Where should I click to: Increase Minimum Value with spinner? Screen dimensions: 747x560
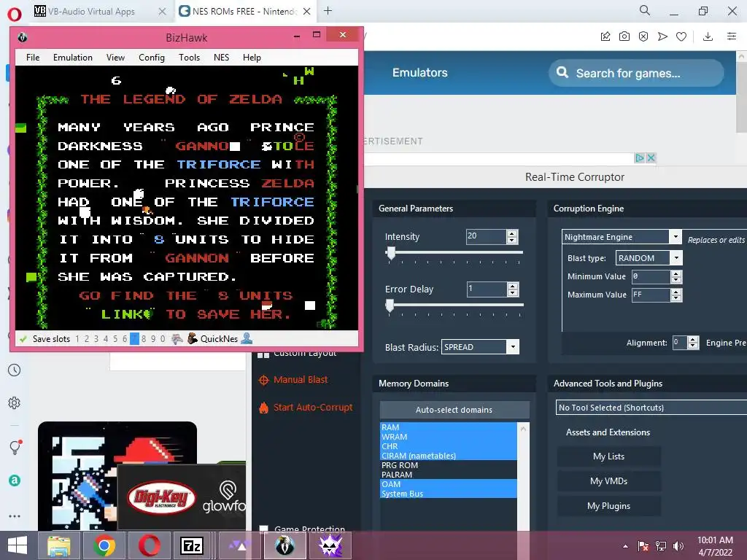tap(676, 274)
